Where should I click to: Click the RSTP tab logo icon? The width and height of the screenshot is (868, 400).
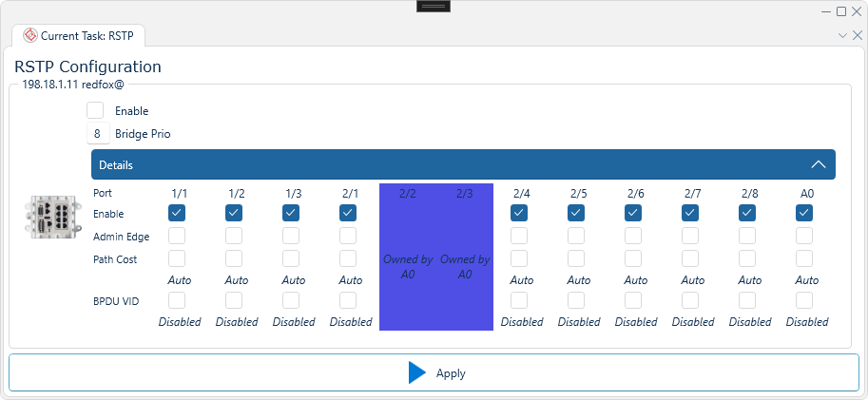(x=30, y=35)
